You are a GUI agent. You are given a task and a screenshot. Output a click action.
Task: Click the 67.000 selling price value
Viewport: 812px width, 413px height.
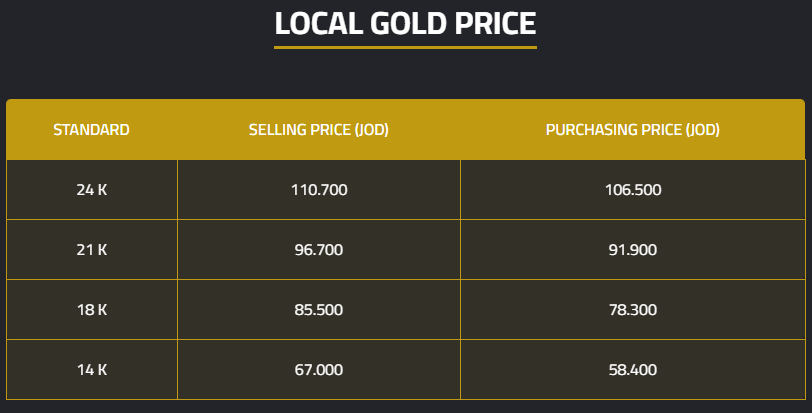[318, 370]
